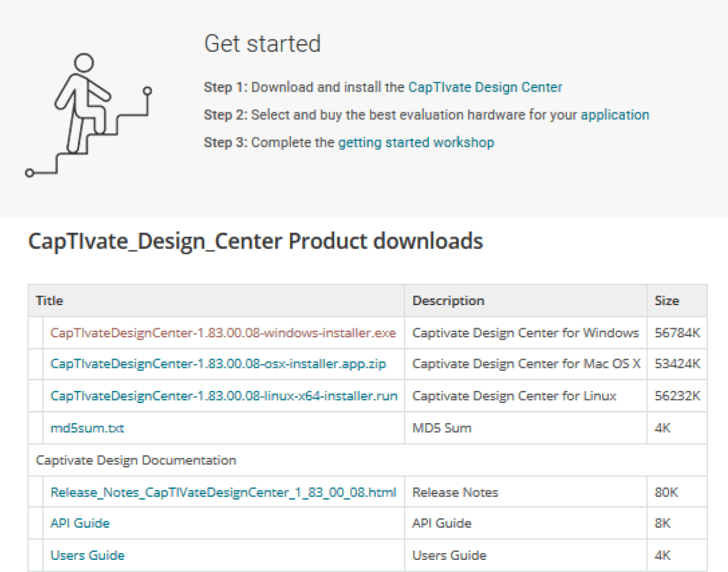
Task: Download the Linux x64 installer .run file
Action: [224, 396]
